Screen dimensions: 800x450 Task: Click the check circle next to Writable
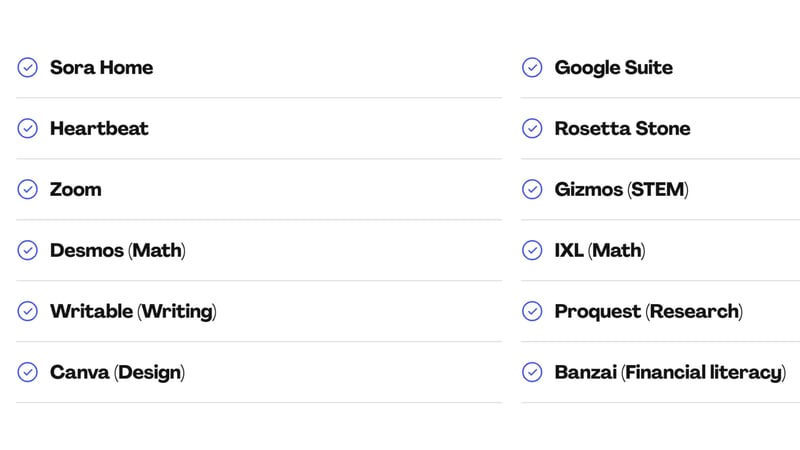[28, 312]
